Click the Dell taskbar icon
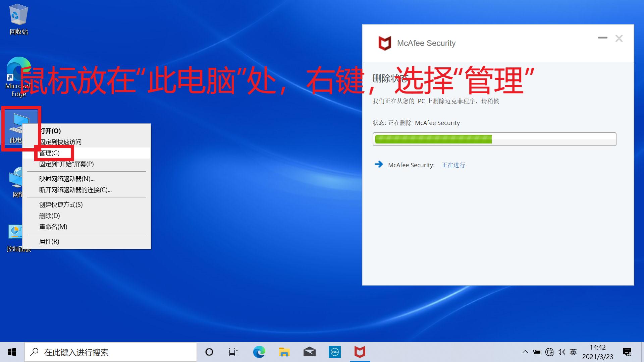 coord(334,352)
